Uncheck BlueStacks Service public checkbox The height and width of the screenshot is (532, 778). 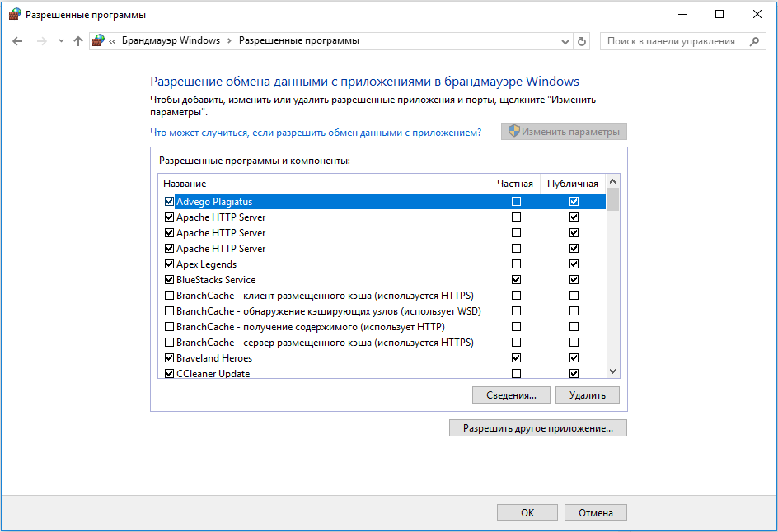click(574, 280)
